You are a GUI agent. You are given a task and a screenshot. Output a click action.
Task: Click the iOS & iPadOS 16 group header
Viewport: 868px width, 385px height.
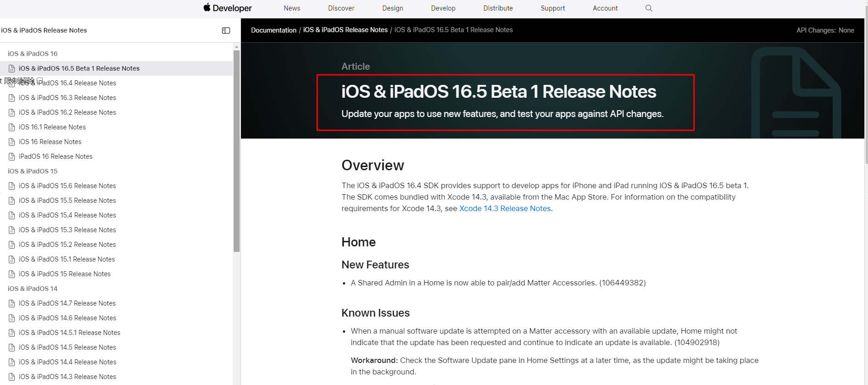tap(33, 54)
